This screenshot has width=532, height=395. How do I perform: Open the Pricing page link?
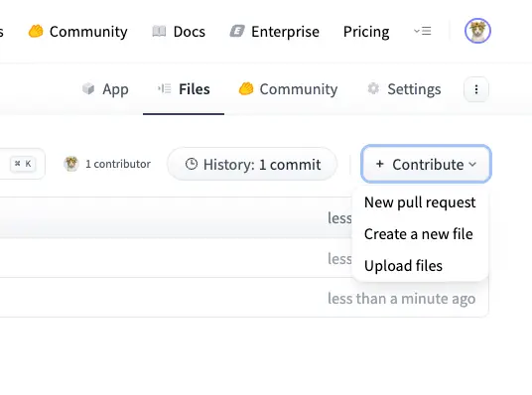[x=366, y=32]
